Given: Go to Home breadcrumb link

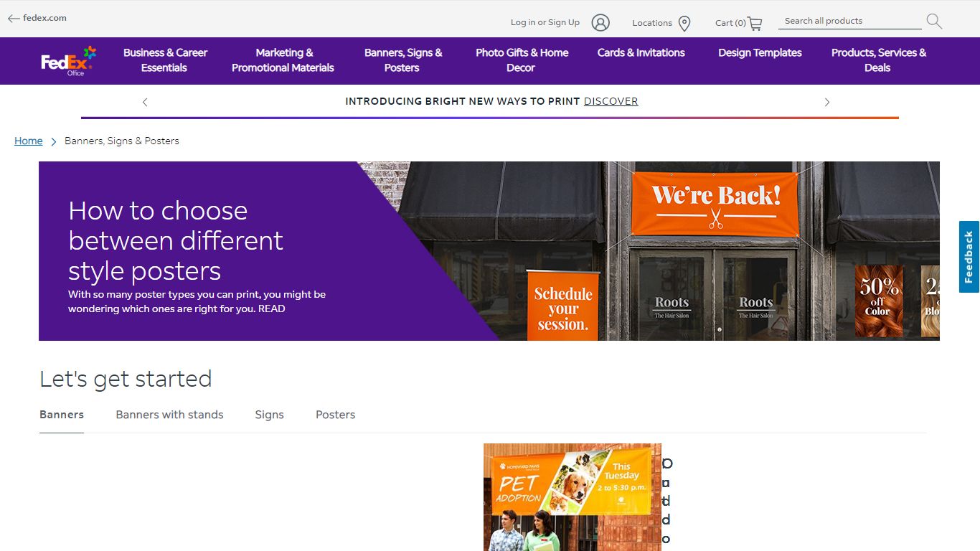Looking at the screenshot, I should click(x=29, y=141).
